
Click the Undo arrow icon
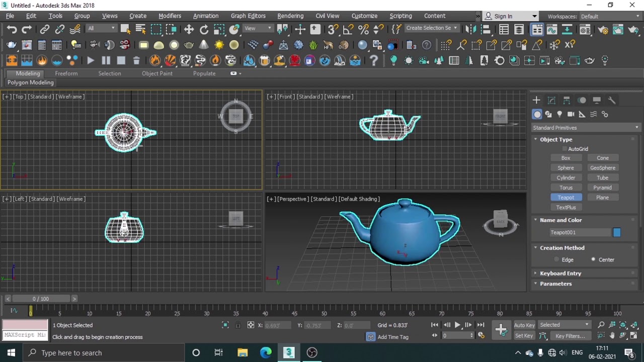coord(12,30)
